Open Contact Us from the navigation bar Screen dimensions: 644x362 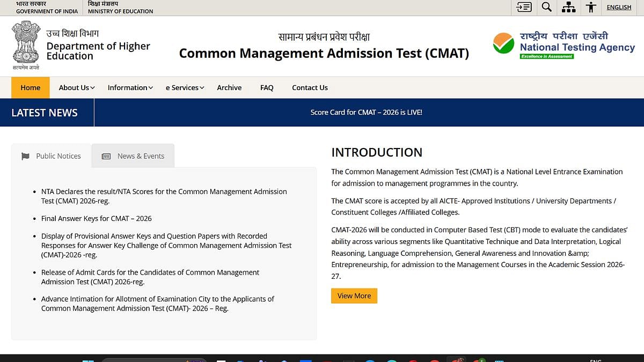point(310,87)
